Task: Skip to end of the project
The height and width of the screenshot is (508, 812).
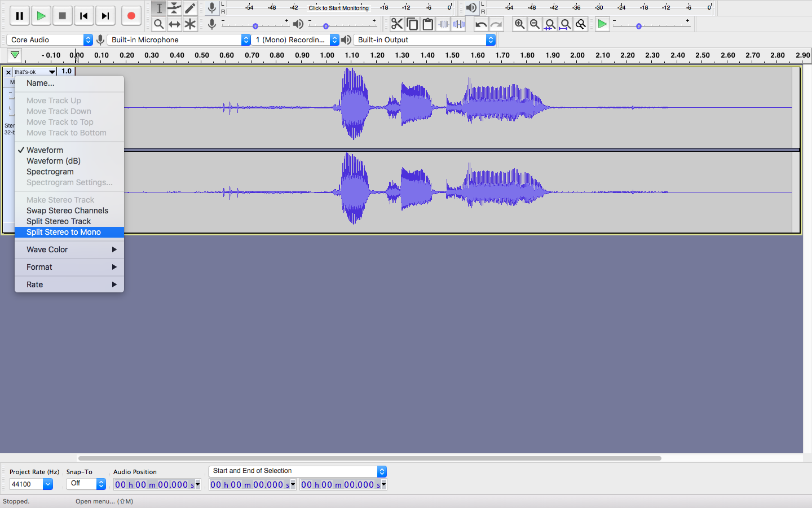Action: 105,16
